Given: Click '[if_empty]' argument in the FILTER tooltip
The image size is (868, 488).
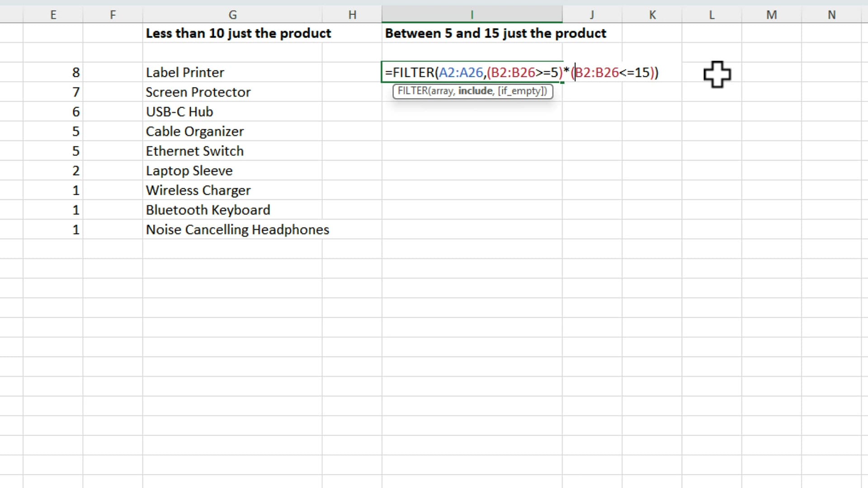Looking at the screenshot, I should (x=522, y=91).
